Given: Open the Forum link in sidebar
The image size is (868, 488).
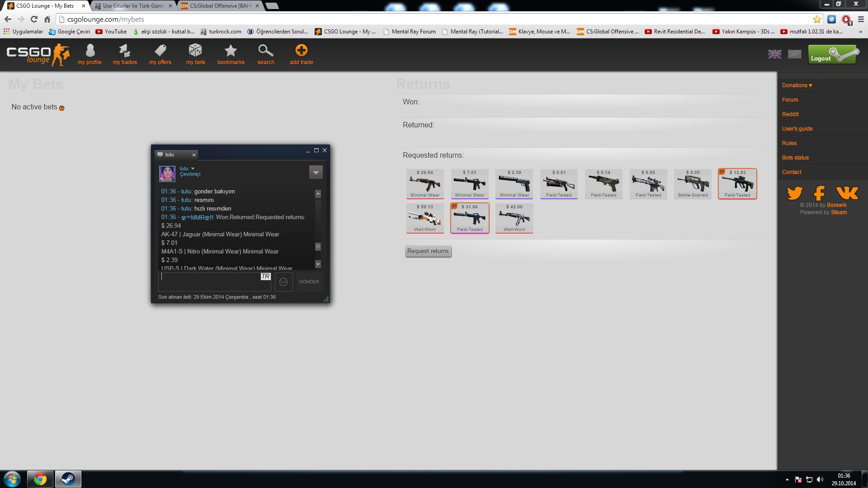Looking at the screenshot, I should point(790,100).
